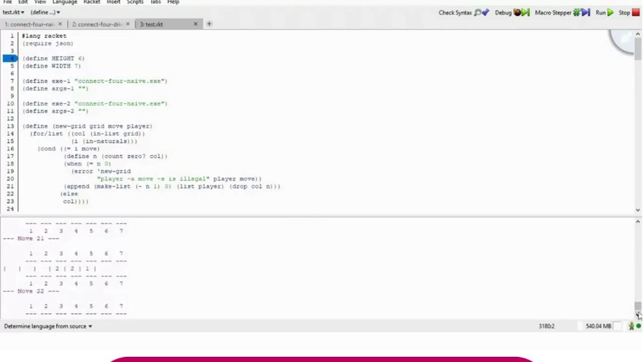The width and height of the screenshot is (644, 362).
Task: Click the Debug button label
Action: (503, 13)
